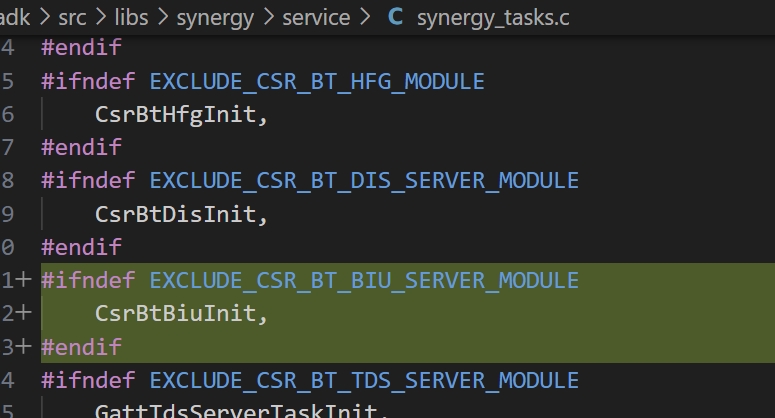Click the plus marker beside the BIU #ifndef line

(22, 280)
